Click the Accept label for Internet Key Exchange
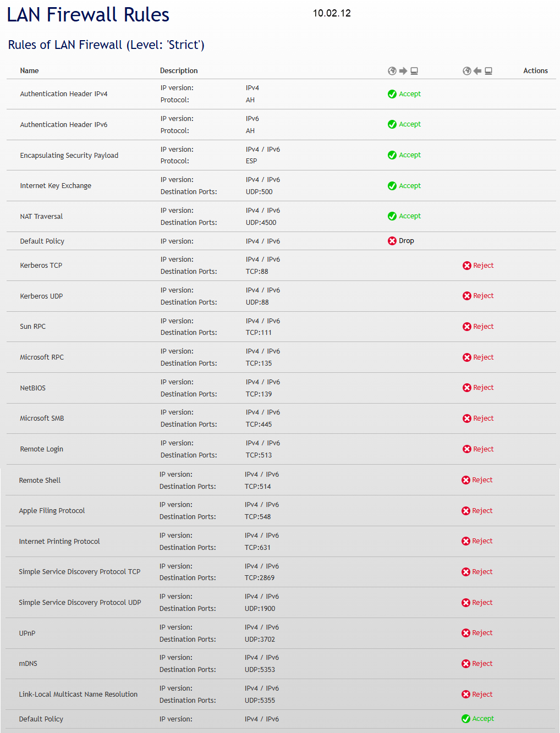 [x=410, y=186]
